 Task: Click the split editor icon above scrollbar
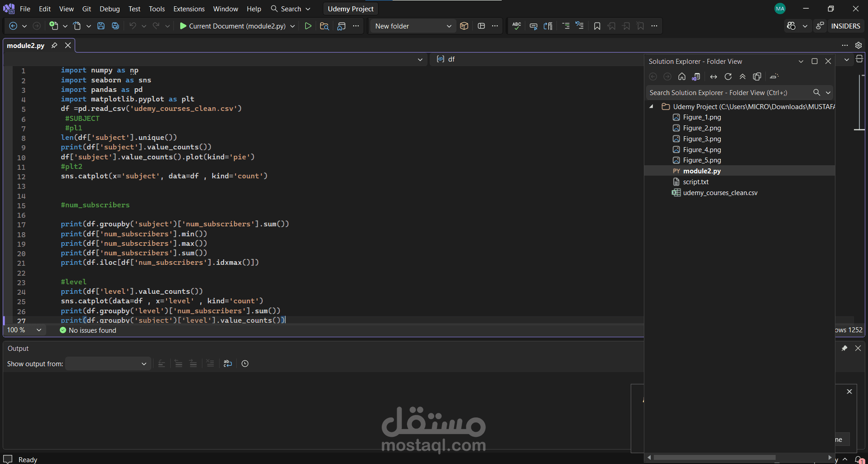tap(859, 59)
